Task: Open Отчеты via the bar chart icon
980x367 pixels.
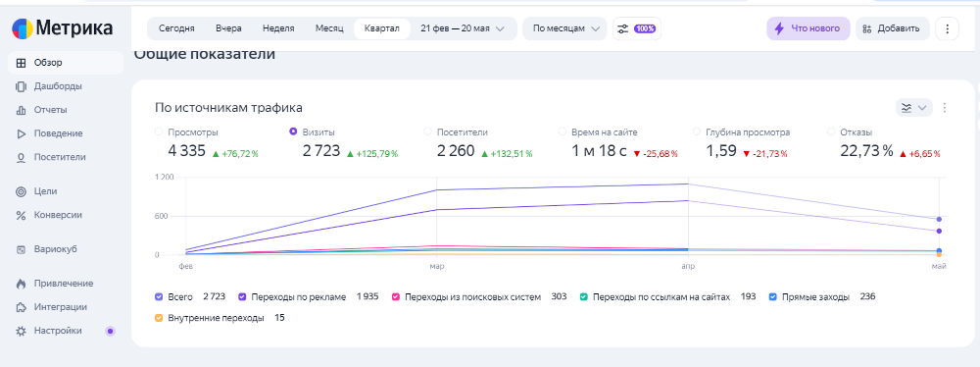Action: [21, 110]
